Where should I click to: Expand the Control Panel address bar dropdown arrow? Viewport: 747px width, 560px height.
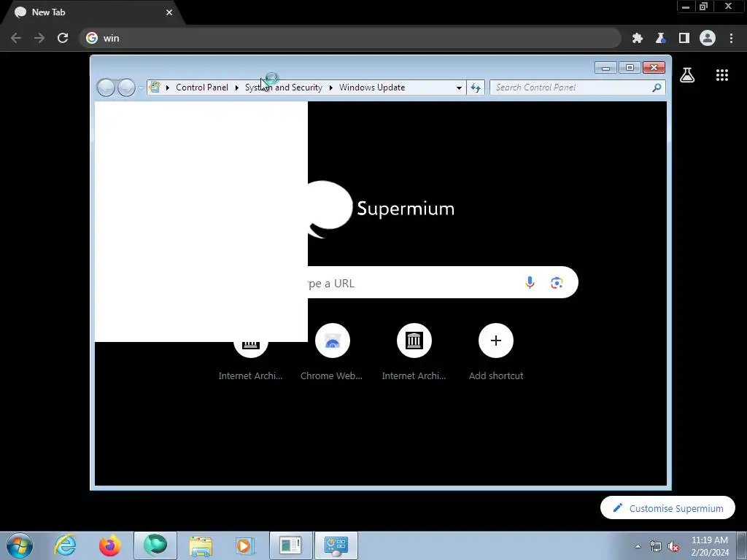tap(459, 87)
